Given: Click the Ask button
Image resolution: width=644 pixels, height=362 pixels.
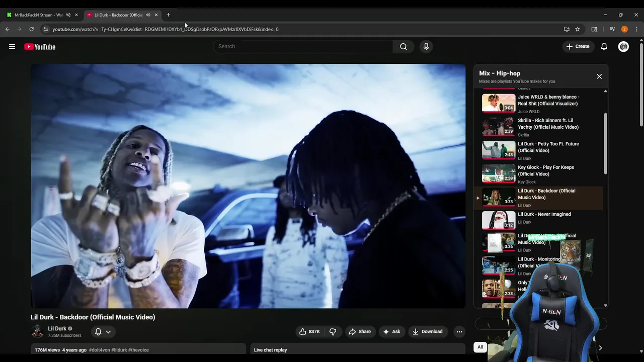Looking at the screenshot, I should pyautogui.click(x=391, y=331).
